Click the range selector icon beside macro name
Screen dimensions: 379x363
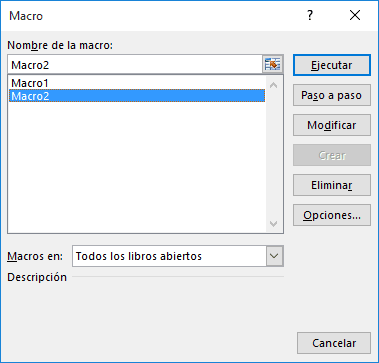click(272, 65)
